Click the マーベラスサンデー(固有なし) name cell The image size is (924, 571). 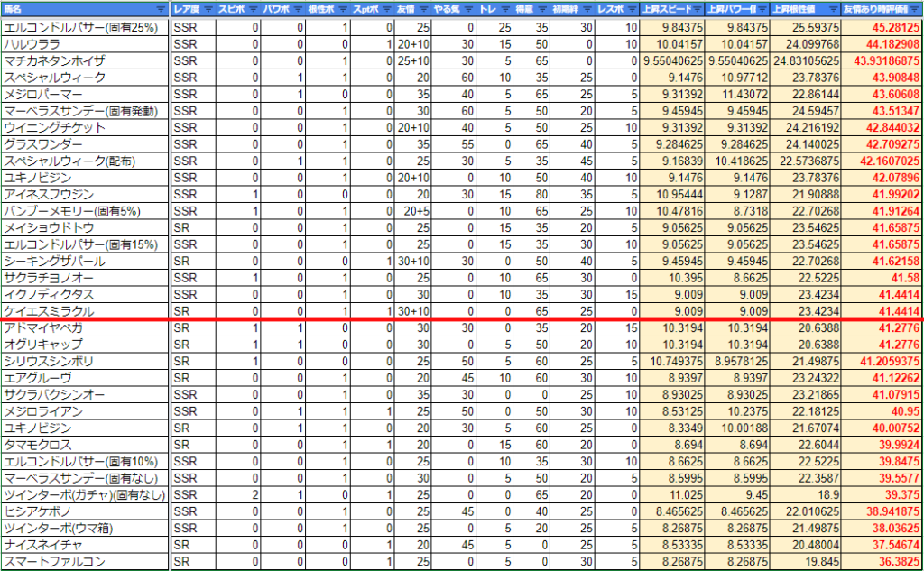pyautogui.click(x=86, y=478)
